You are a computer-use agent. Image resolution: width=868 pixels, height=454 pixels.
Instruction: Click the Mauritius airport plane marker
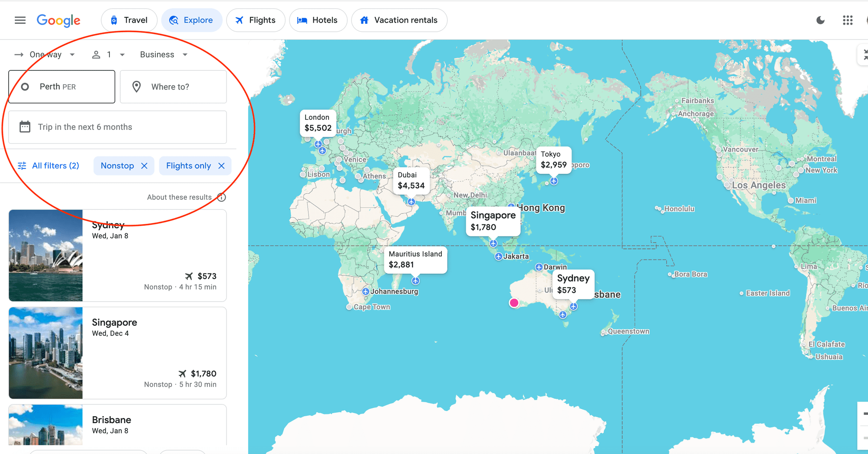pos(415,281)
